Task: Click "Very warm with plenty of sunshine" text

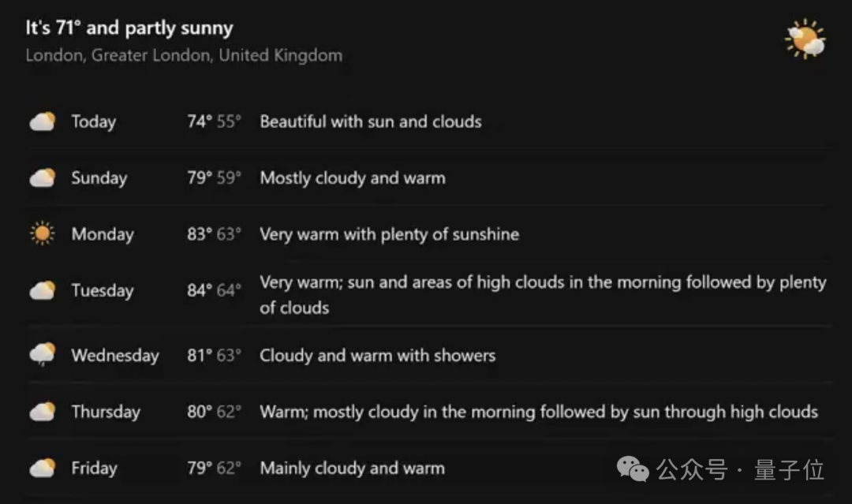Action: [x=390, y=234]
